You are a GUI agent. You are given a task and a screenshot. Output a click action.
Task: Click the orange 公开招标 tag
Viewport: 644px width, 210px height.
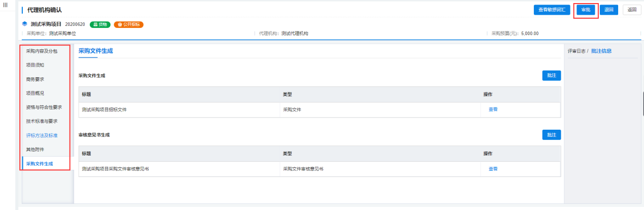click(128, 24)
